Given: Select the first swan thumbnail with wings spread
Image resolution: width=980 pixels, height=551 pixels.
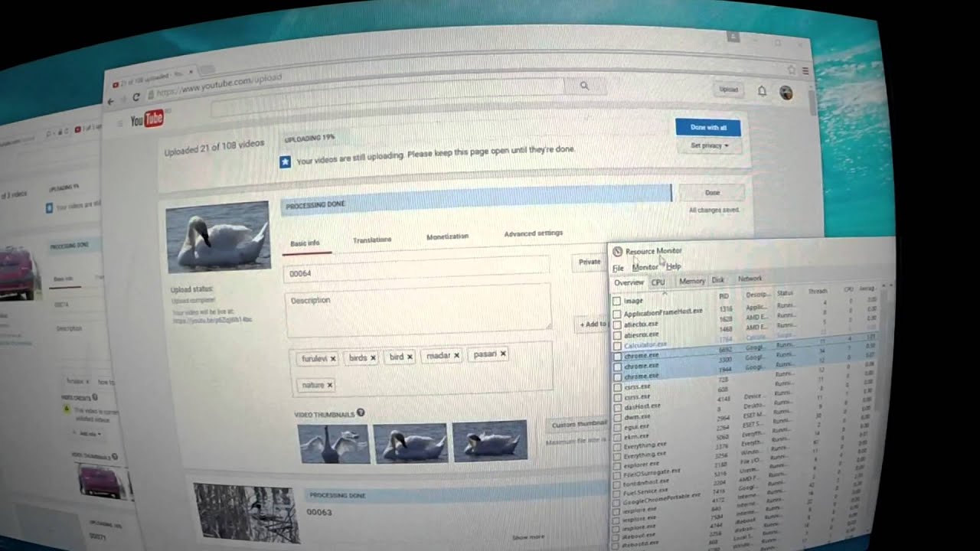Looking at the screenshot, I should point(334,443).
